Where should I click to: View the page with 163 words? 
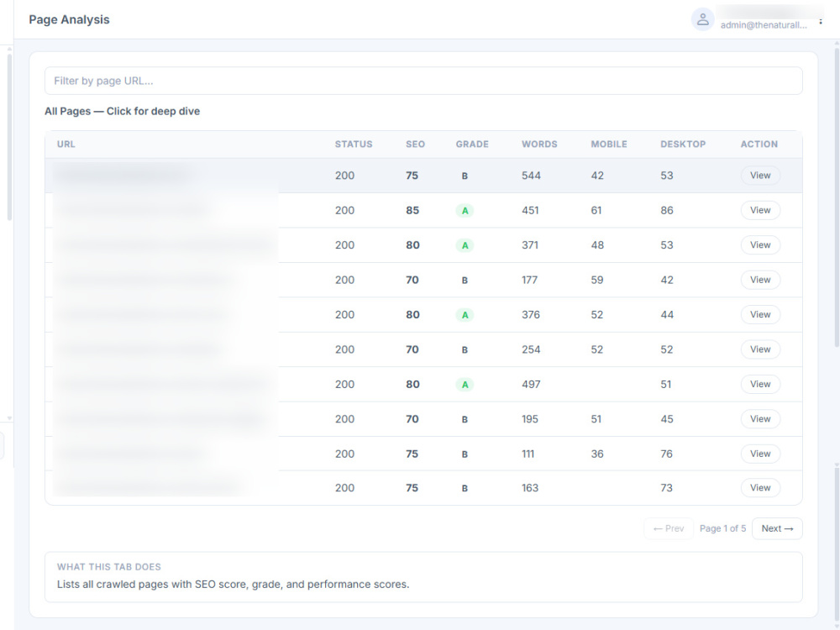(760, 487)
